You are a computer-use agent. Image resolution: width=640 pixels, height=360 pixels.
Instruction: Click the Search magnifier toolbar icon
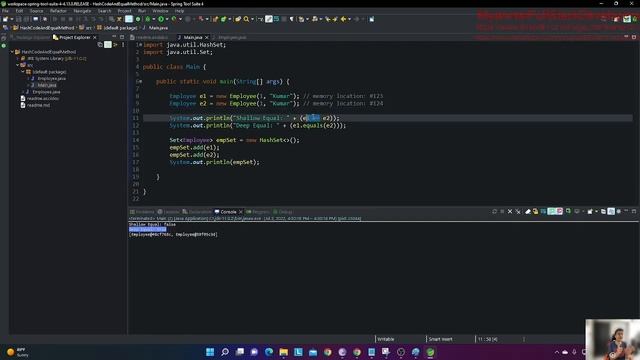coord(246,19)
